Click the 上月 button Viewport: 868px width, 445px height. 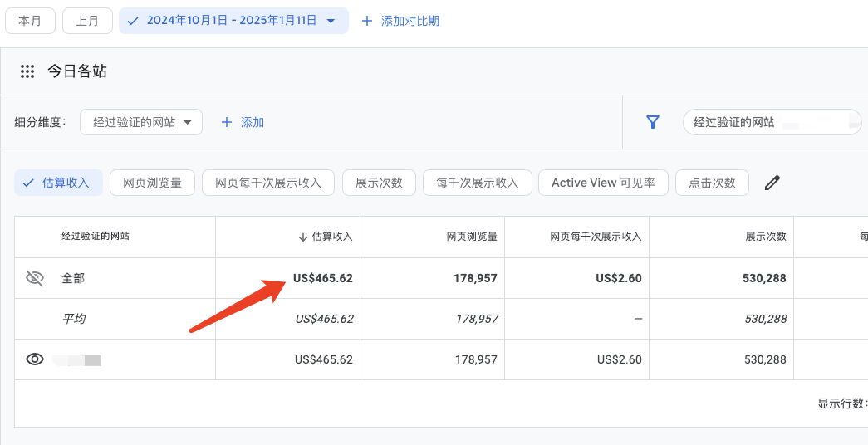87,21
